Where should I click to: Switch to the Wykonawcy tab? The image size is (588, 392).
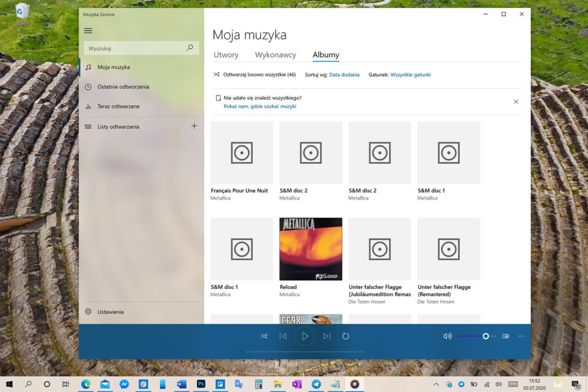275,55
